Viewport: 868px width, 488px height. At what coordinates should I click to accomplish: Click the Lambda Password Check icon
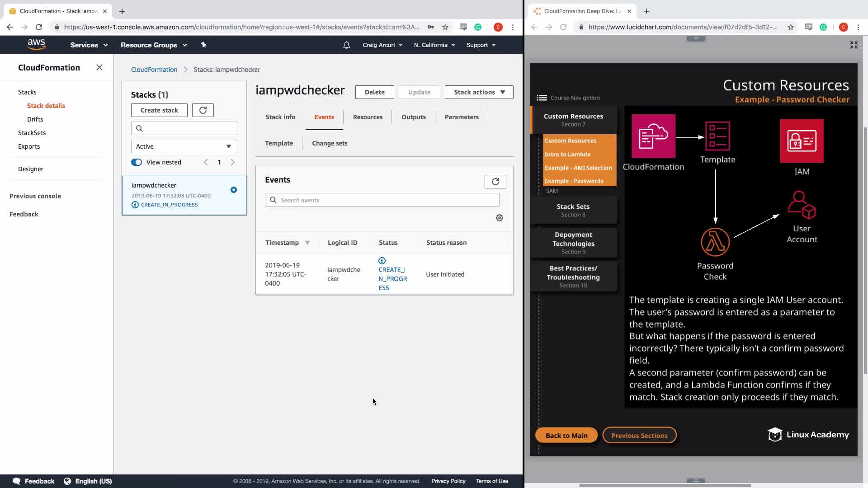pos(715,242)
